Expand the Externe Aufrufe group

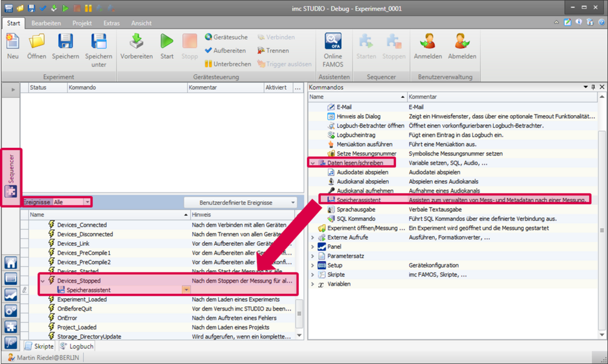[313, 238]
